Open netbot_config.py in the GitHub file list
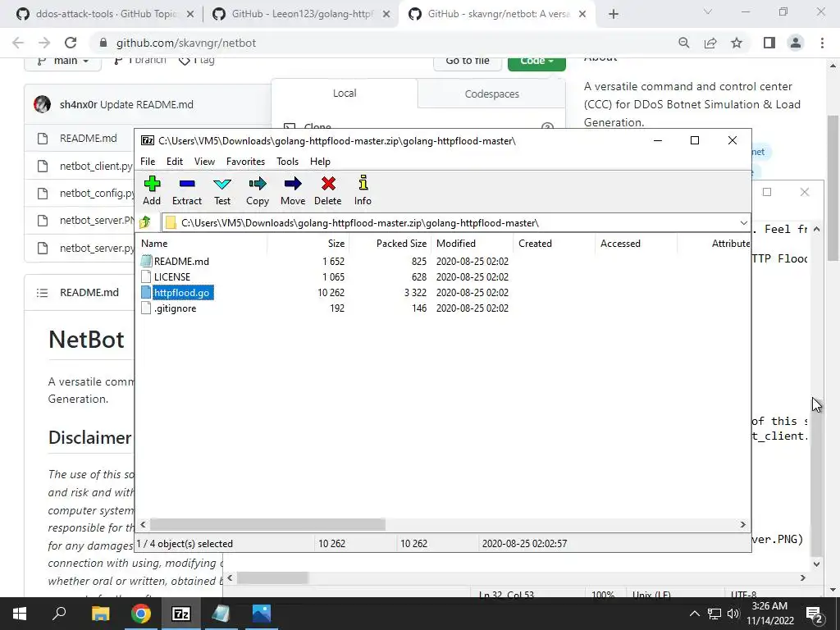Image resolution: width=840 pixels, height=630 pixels. pos(97,194)
